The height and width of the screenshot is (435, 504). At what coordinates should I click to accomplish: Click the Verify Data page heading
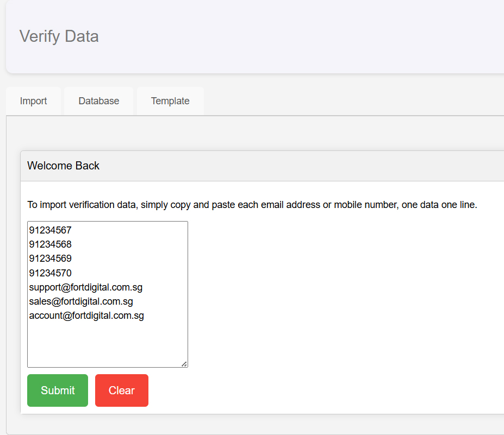click(x=59, y=36)
